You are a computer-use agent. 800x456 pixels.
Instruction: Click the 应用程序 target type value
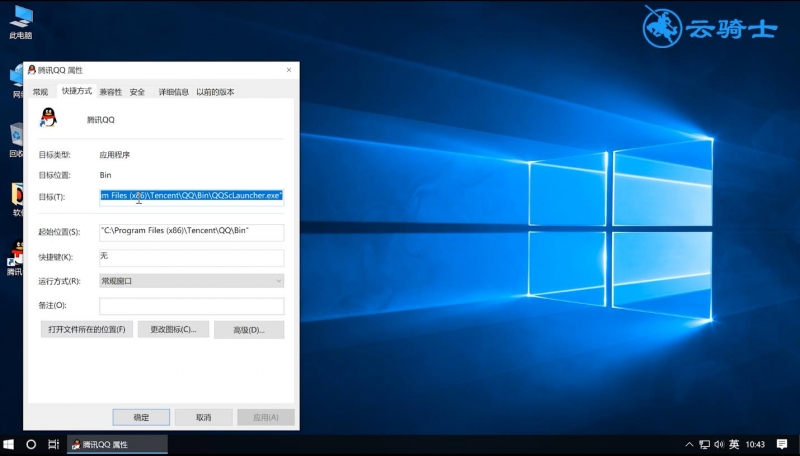[115, 155]
